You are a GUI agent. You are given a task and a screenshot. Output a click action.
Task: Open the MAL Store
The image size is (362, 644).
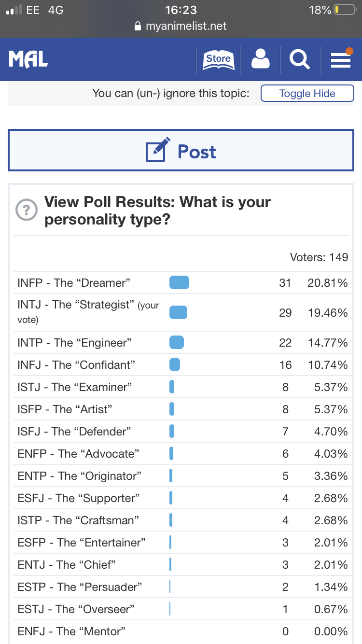(218, 59)
